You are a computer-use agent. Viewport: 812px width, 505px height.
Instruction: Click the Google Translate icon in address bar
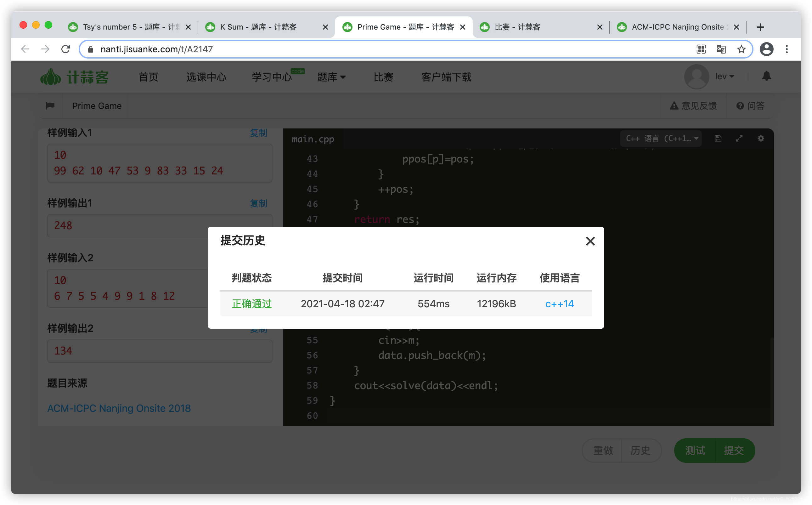click(721, 49)
